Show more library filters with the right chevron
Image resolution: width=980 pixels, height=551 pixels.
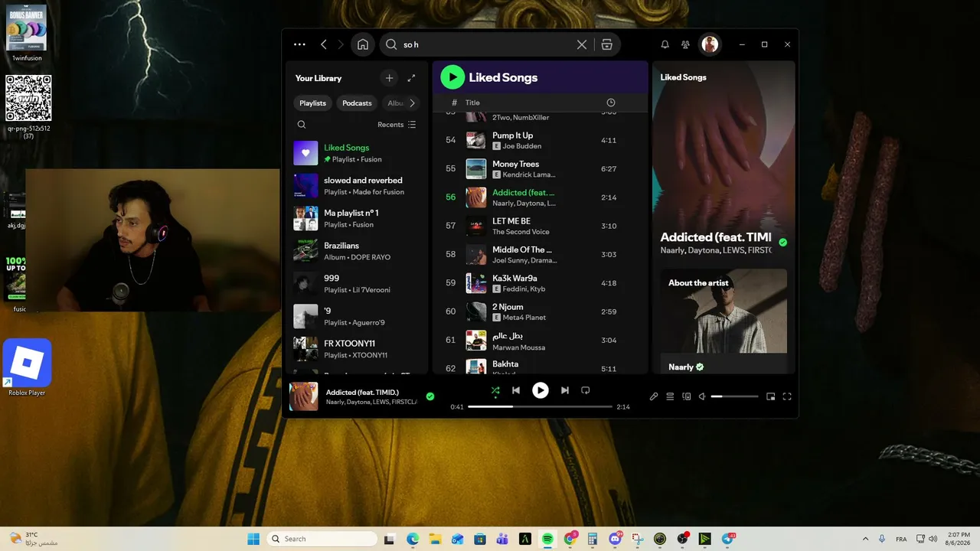pyautogui.click(x=412, y=103)
